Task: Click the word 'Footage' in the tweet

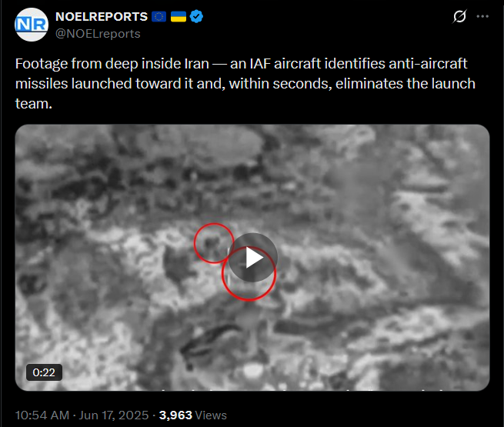Action: [x=42, y=64]
